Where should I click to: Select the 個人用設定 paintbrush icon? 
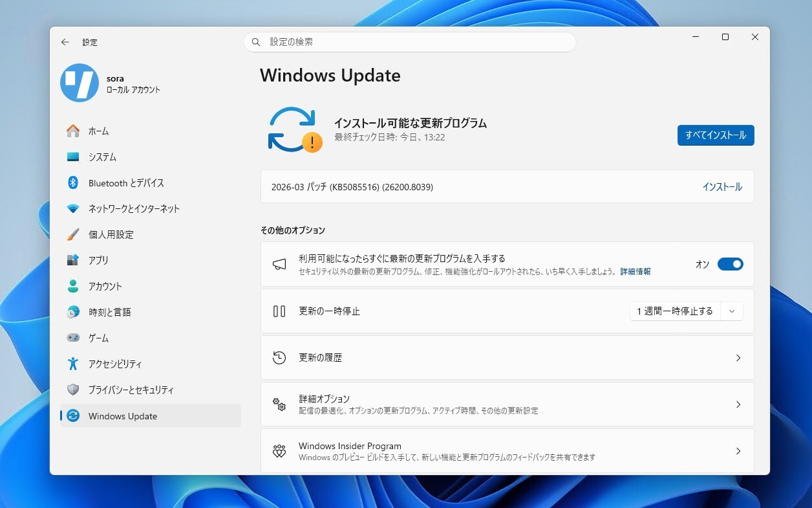point(73,234)
